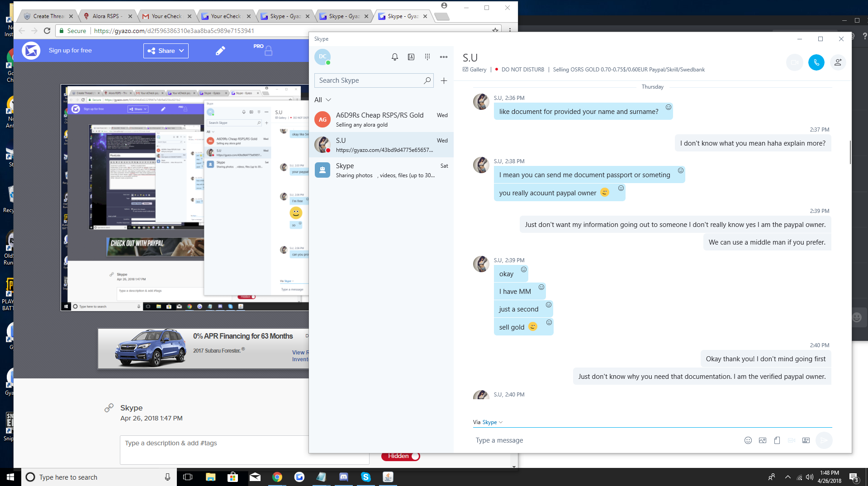
Task: Send a contact card in the chat
Action: [806, 440]
